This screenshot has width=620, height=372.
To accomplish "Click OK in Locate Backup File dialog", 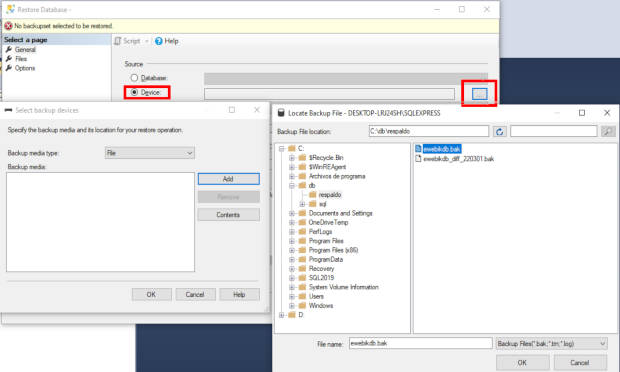I will coord(522,363).
